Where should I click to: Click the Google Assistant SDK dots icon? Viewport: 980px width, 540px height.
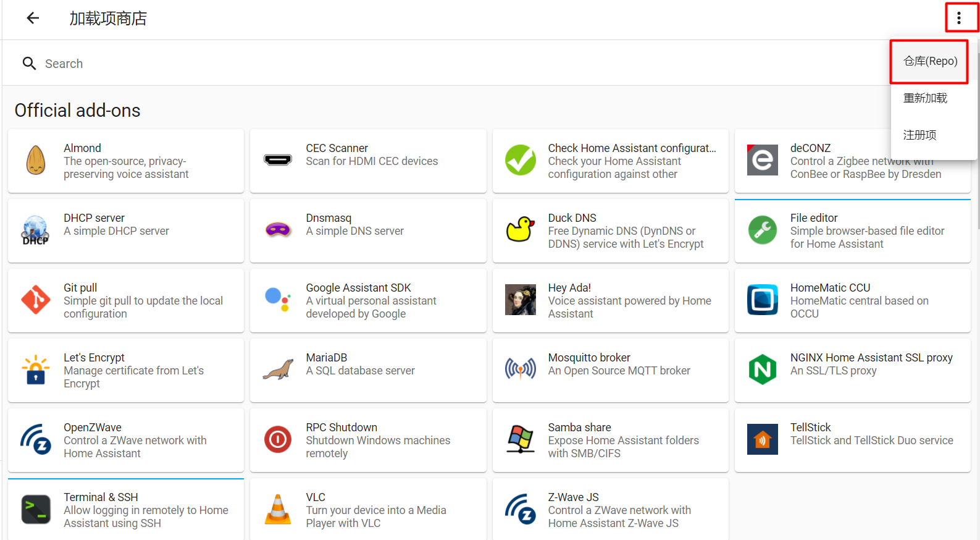278,300
